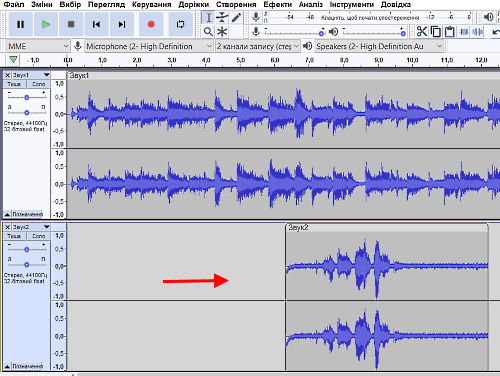Click the recording meter microphone icon

coord(256,17)
